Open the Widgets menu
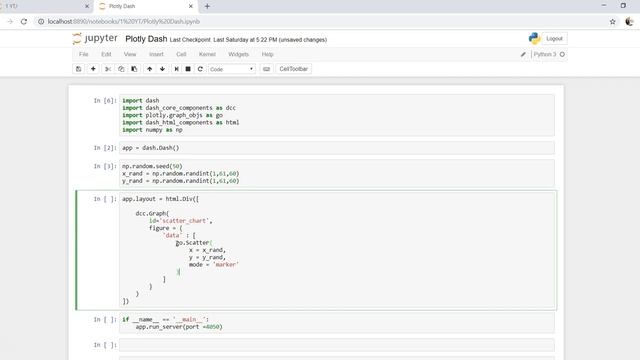Viewport: 640px width, 360px height. click(x=238, y=54)
